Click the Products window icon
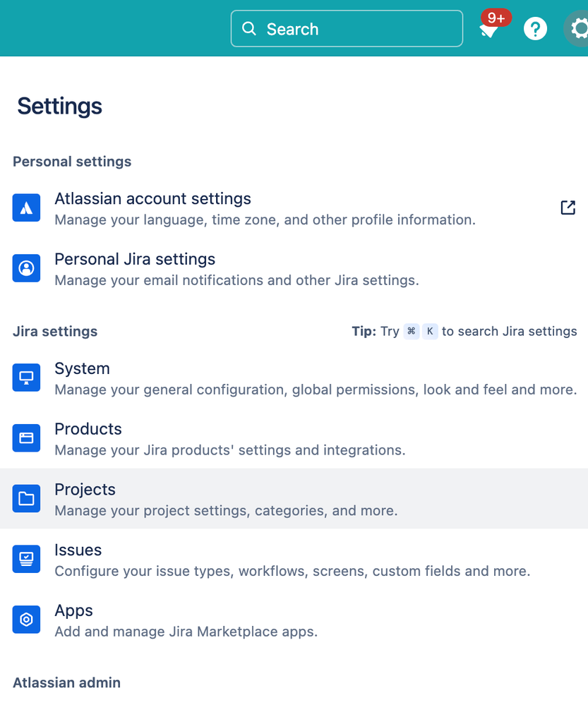 point(26,438)
